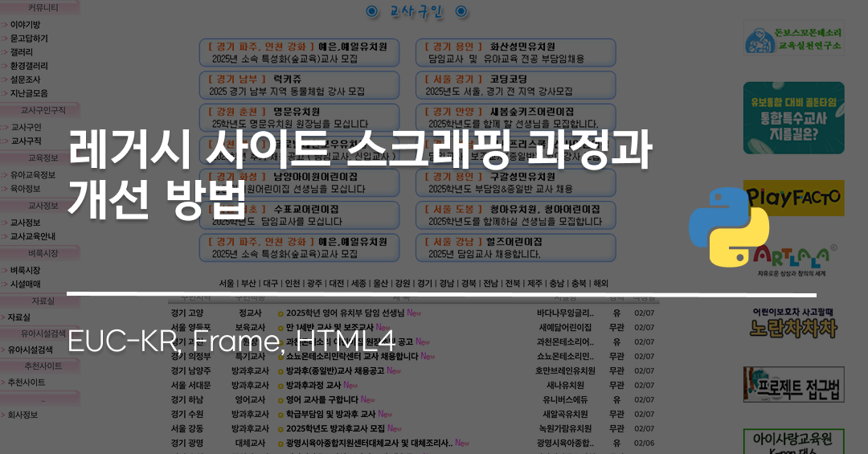Filter job listings by 인천 region
Viewport: 868px width, 454px height.
click(x=293, y=284)
